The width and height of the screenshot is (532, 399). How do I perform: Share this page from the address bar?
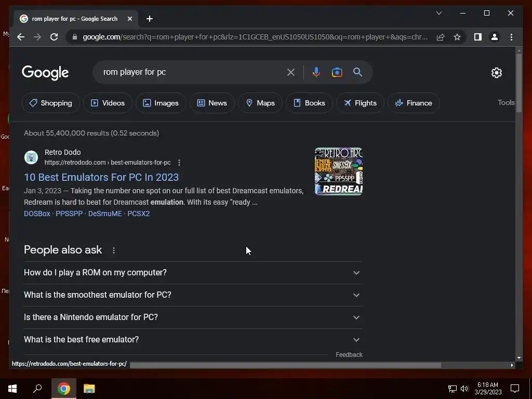point(441,37)
